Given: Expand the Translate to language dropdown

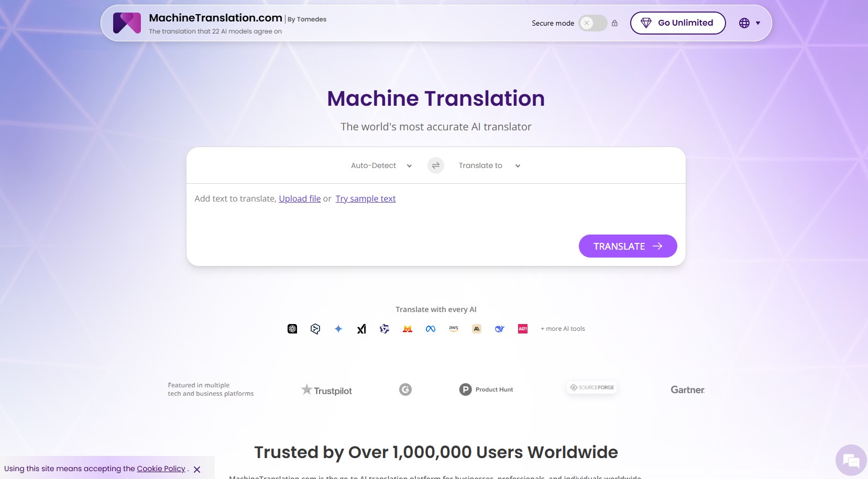Looking at the screenshot, I should 489,165.
